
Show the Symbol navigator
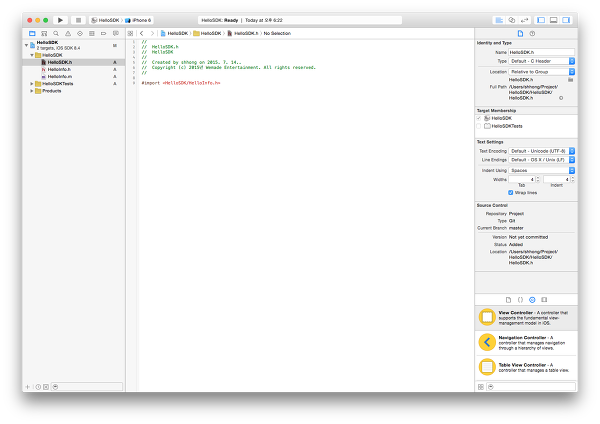(44, 33)
